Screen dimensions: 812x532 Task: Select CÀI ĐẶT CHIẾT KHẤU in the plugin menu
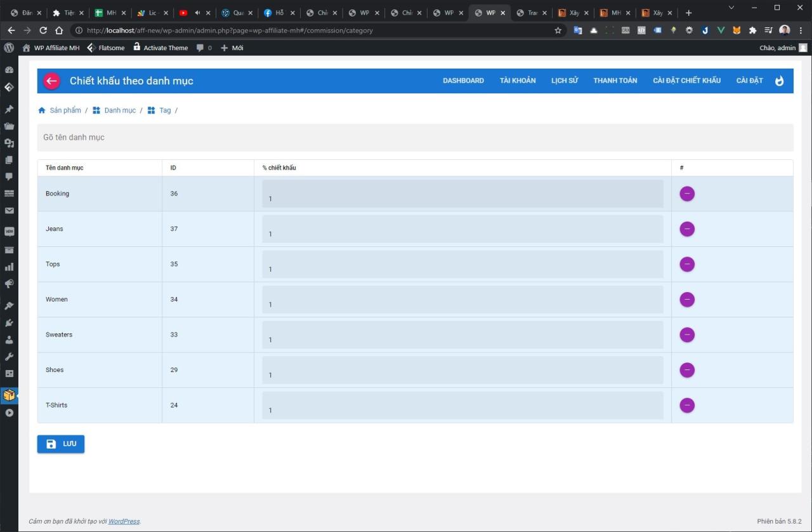tap(686, 81)
